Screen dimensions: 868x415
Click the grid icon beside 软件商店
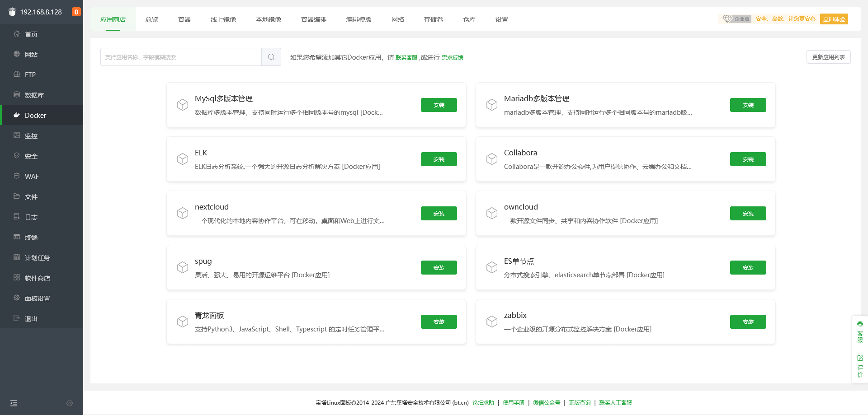(x=17, y=278)
